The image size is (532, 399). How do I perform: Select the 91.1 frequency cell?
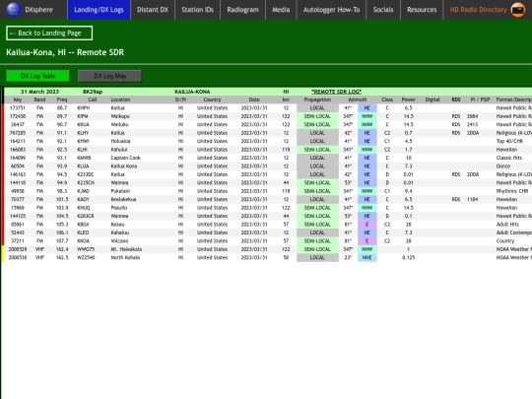click(62, 133)
